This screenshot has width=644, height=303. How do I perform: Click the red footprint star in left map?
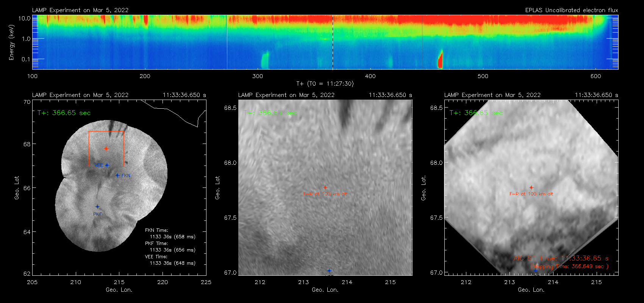[106, 148]
